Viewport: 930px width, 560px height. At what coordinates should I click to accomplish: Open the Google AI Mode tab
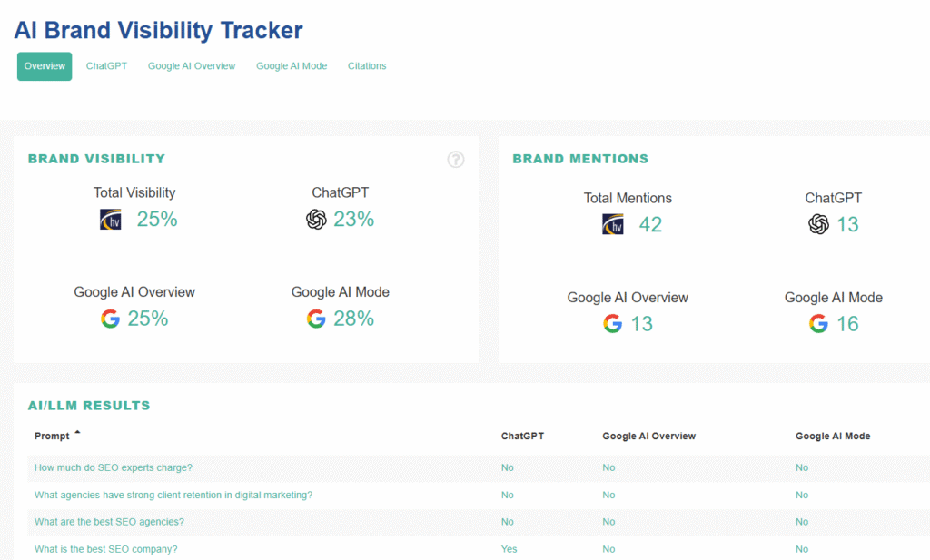pos(292,65)
